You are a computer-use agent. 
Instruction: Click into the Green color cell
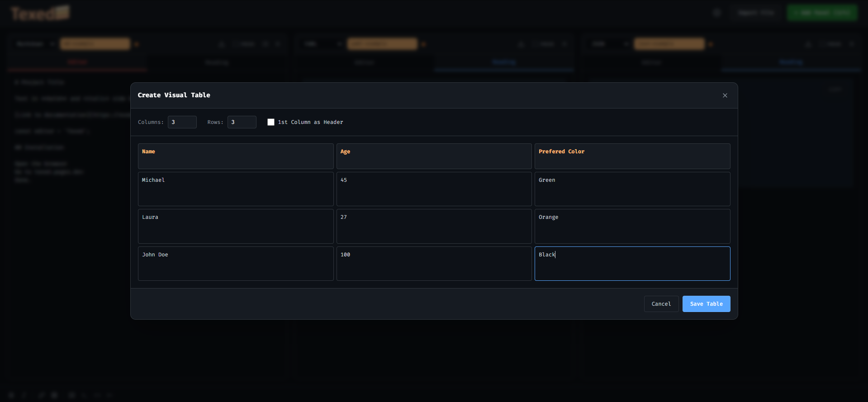coord(632,189)
